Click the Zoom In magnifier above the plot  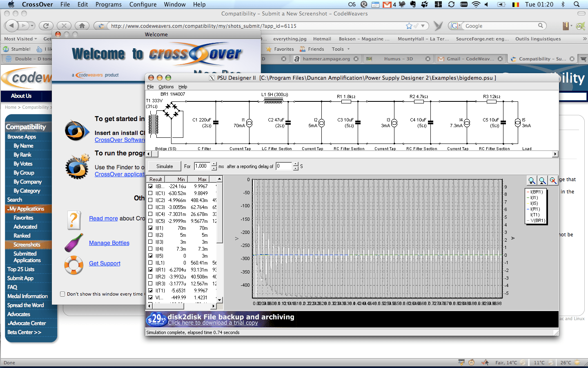pyautogui.click(x=542, y=180)
